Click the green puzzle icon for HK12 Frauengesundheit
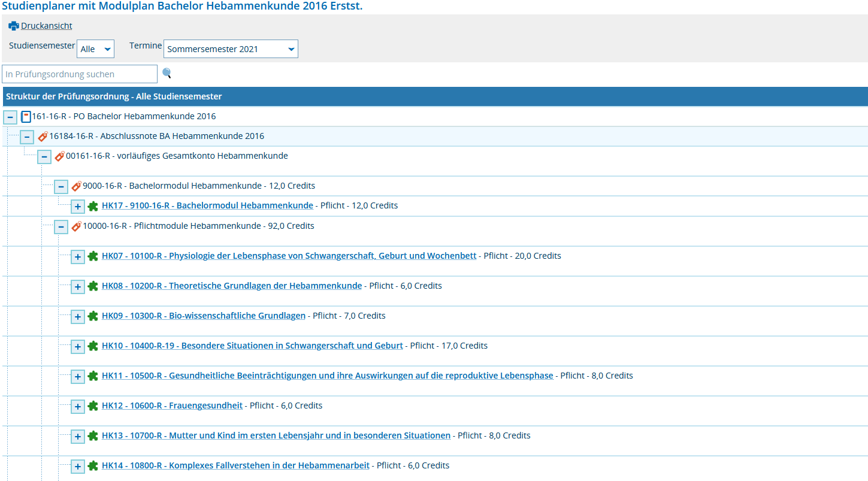 point(93,406)
